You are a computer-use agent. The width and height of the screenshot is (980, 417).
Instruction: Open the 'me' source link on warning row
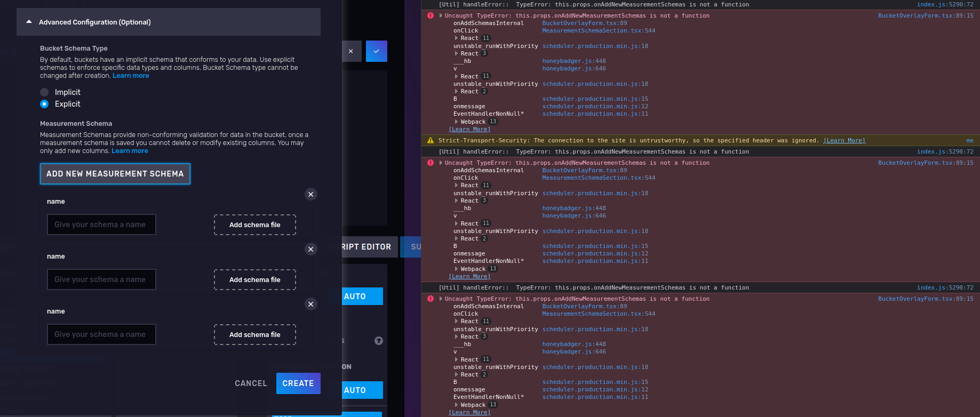[969, 140]
